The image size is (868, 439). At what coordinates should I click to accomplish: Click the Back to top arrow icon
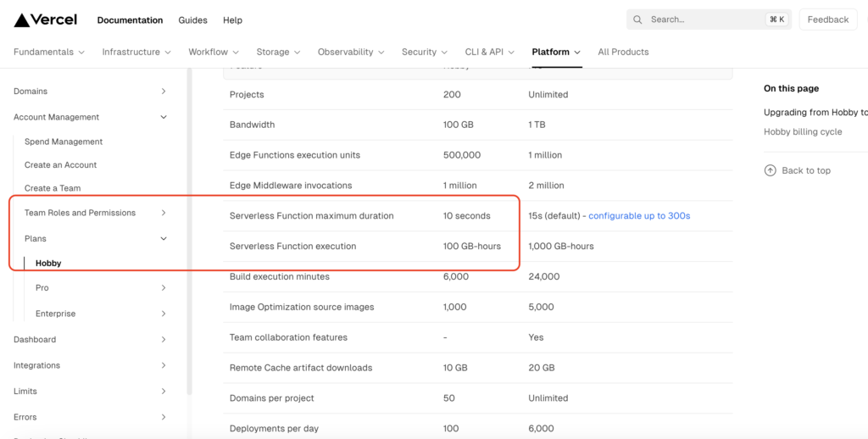[770, 170]
